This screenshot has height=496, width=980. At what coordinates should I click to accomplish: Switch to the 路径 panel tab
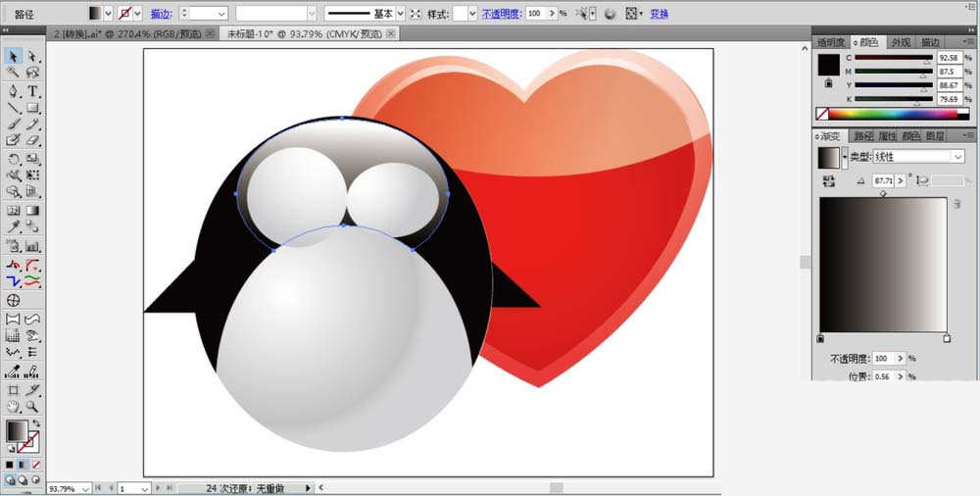click(x=863, y=135)
